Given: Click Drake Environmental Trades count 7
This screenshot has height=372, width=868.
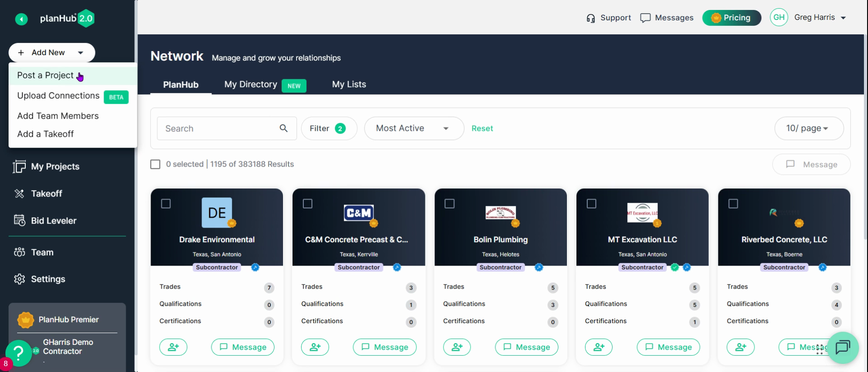Looking at the screenshot, I should pyautogui.click(x=269, y=288).
